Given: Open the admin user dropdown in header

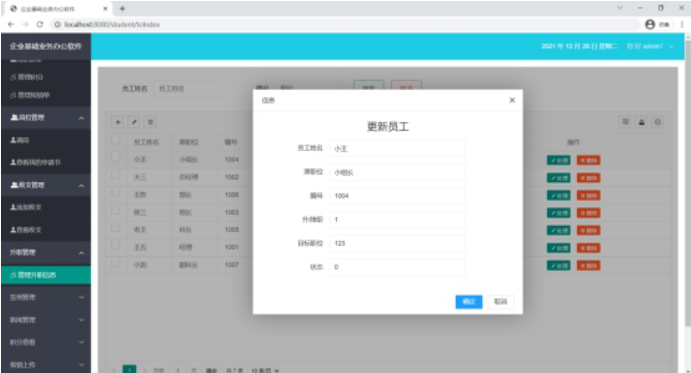Looking at the screenshot, I should point(650,46).
